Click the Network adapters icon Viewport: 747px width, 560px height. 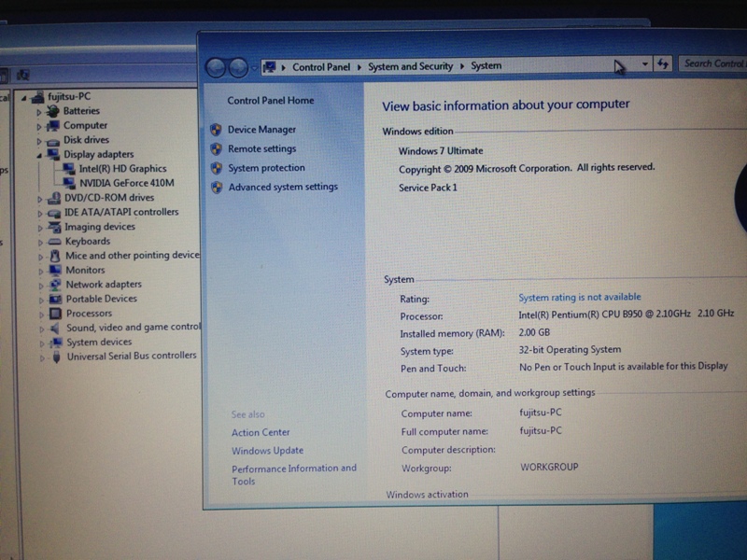(x=56, y=285)
